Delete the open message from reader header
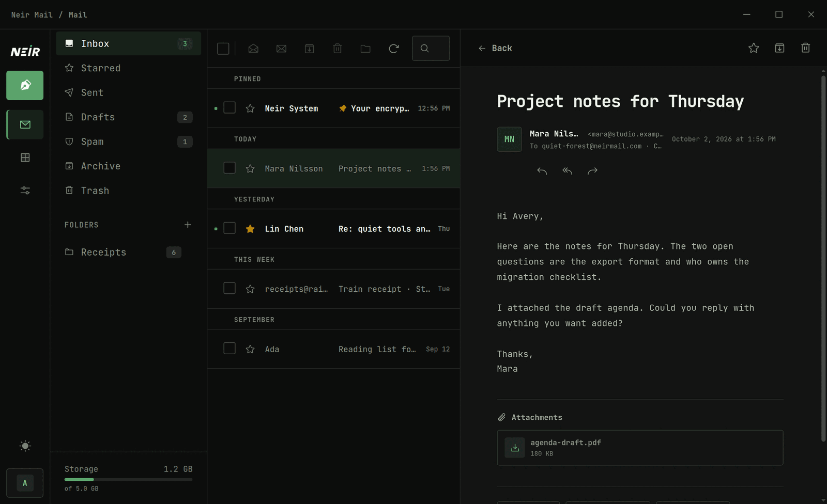 [805, 48]
